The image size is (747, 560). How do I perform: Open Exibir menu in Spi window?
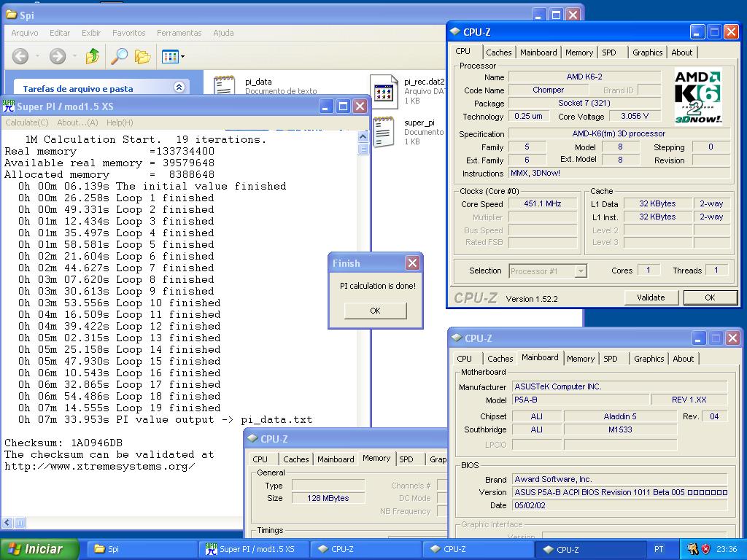pos(91,33)
